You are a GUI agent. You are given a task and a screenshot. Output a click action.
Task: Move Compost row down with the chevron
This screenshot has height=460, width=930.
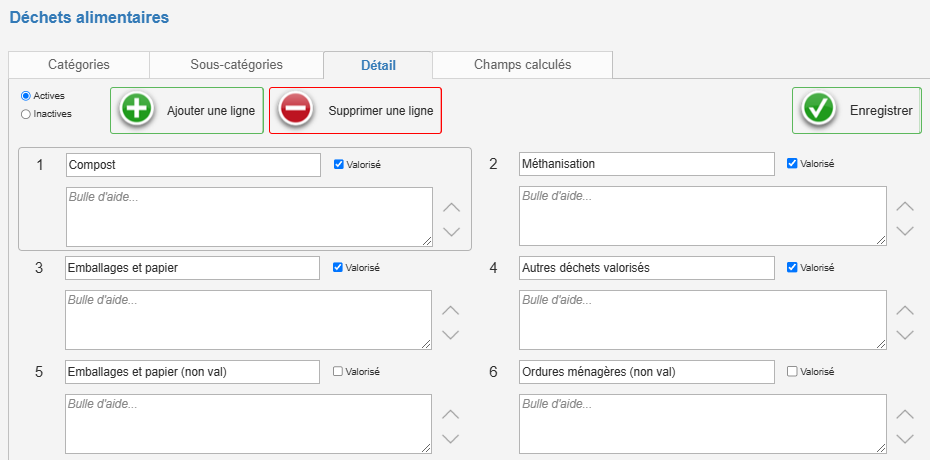[451, 231]
